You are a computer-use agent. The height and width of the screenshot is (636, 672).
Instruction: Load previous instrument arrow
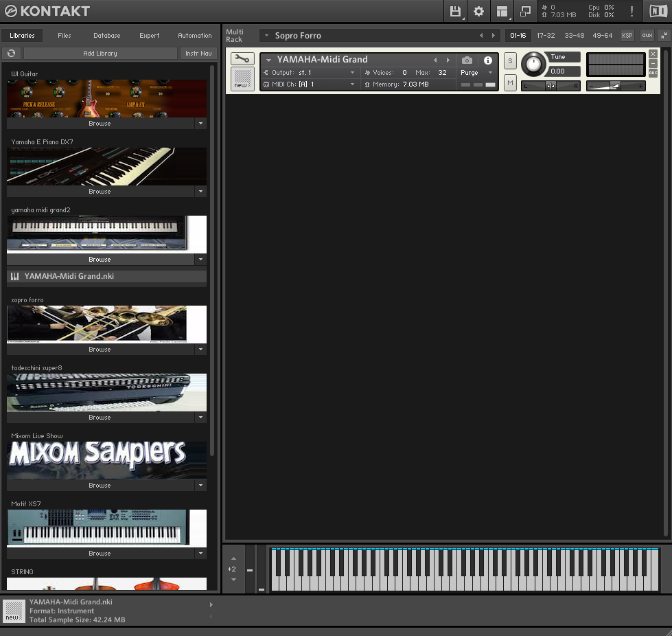pyautogui.click(x=435, y=60)
